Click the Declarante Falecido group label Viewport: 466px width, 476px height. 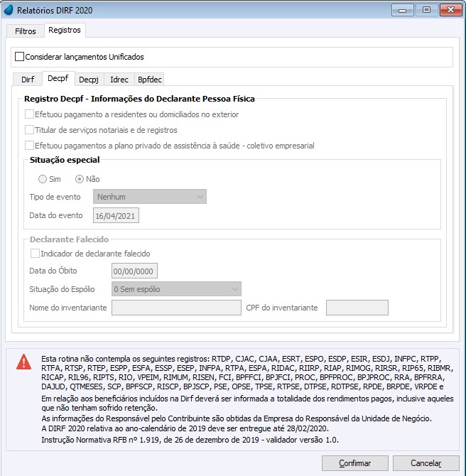tap(69, 239)
